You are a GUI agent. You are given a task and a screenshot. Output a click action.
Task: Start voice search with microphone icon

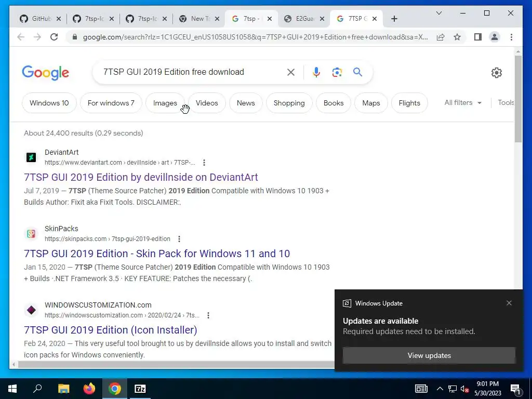click(x=316, y=72)
